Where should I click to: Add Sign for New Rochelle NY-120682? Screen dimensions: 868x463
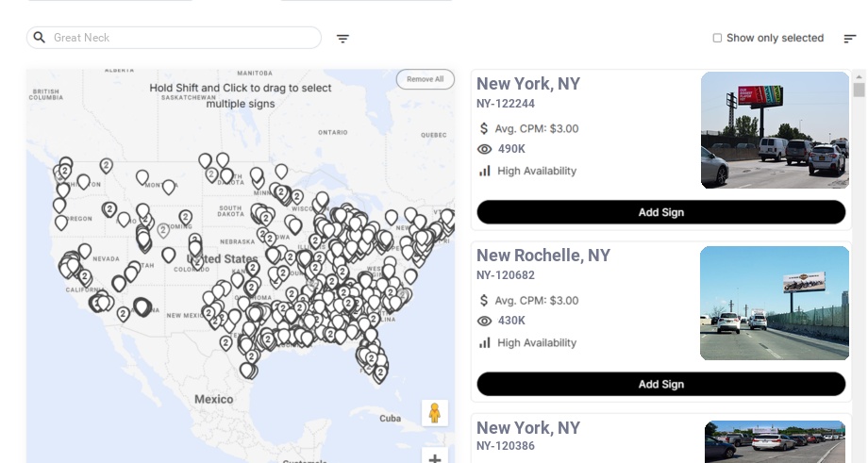click(660, 384)
